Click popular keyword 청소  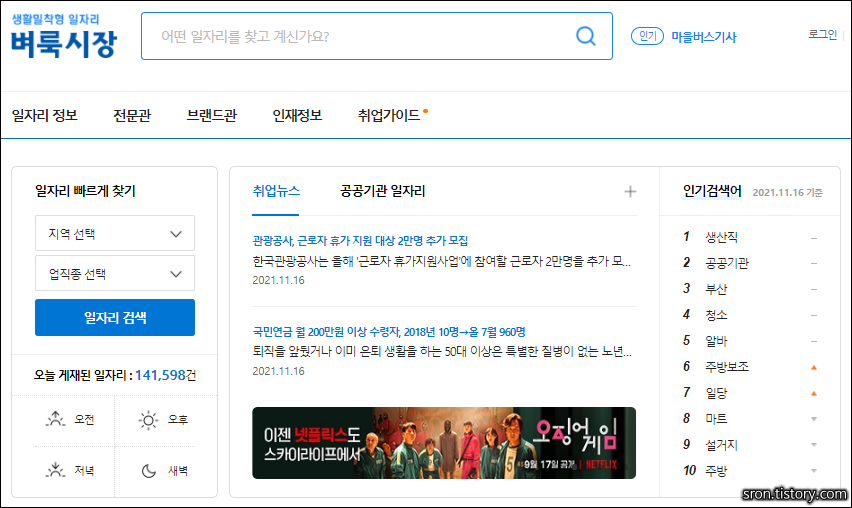[x=716, y=315]
